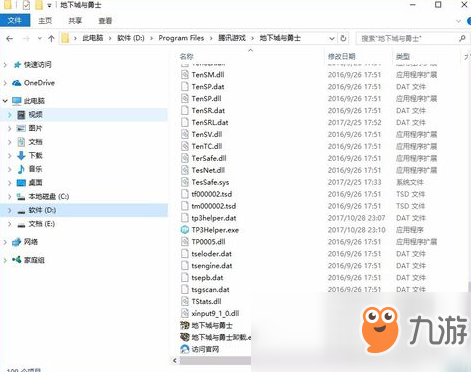This screenshot has width=471, height=372.
Task: Select the tsgscan.dat file name
Action: [x=210, y=290]
